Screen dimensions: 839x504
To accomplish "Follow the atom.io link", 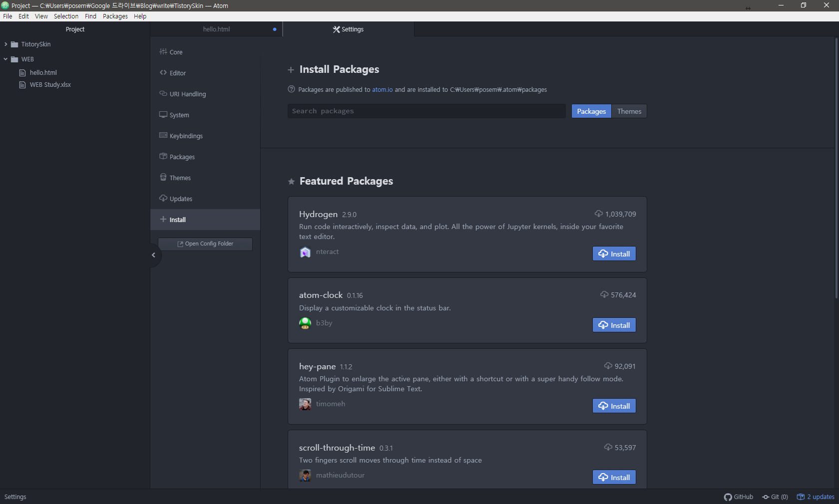I will pos(383,90).
